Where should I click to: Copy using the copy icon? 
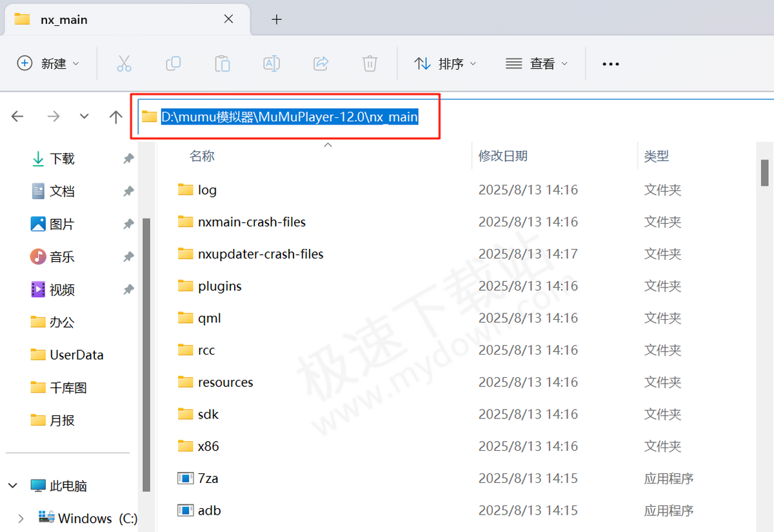173,63
